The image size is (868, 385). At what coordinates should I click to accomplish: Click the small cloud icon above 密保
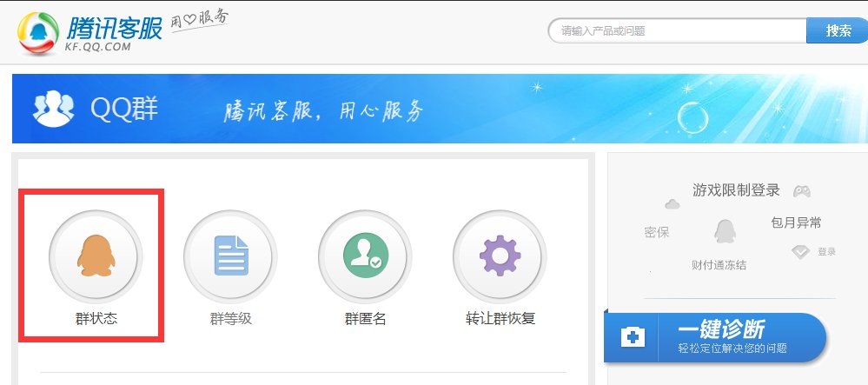[x=672, y=204]
